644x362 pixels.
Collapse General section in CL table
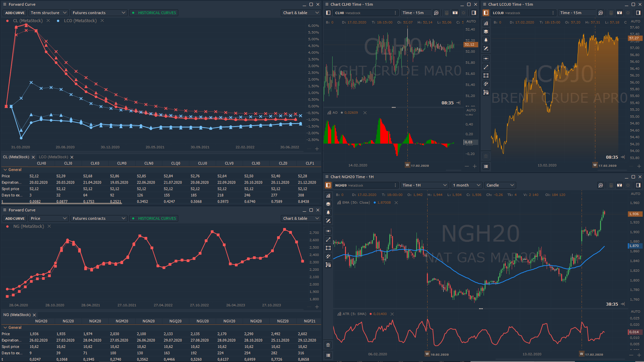coord(5,170)
